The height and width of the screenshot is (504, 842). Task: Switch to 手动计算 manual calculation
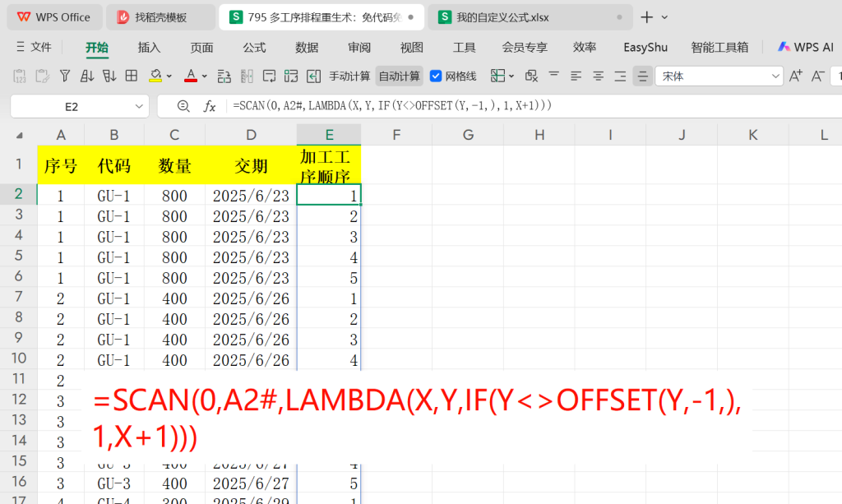[x=349, y=76]
